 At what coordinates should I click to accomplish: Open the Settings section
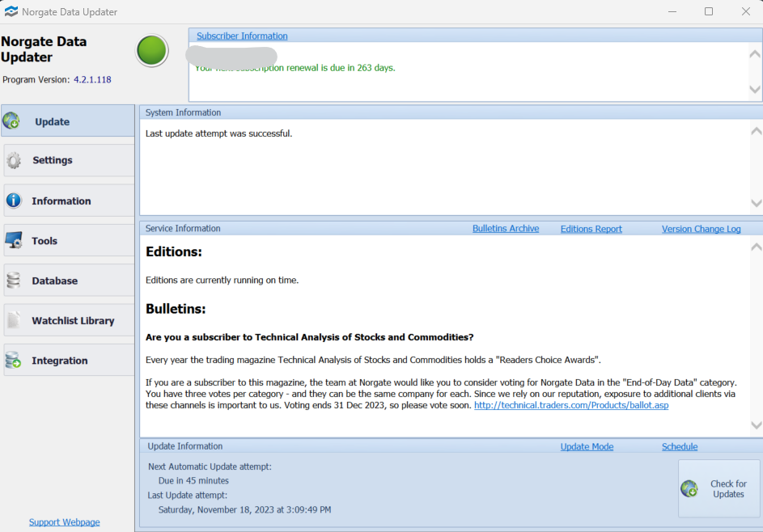69,160
